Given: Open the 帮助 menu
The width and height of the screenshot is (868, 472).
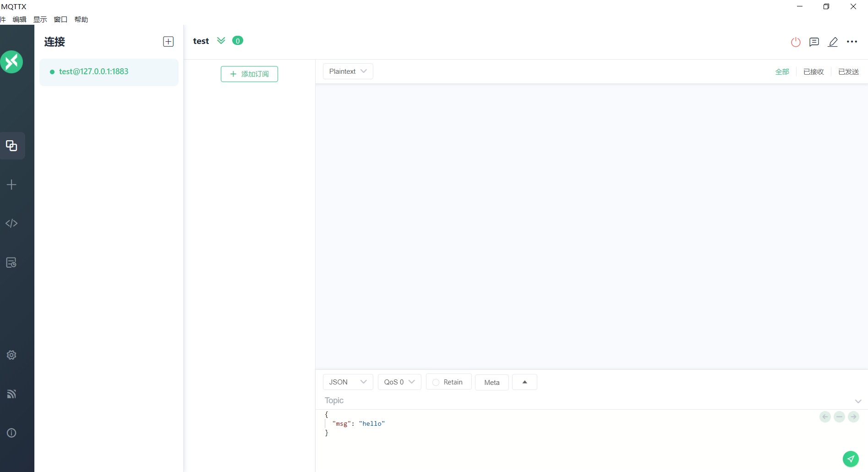Looking at the screenshot, I should [x=81, y=19].
